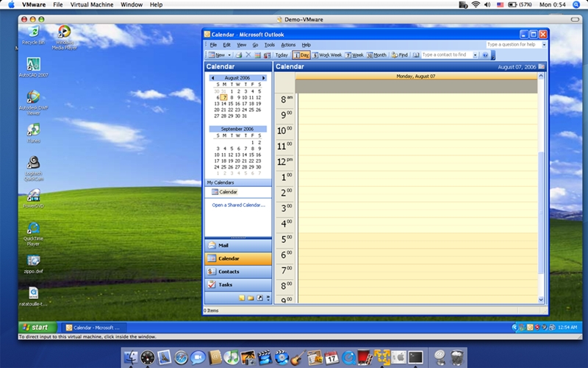This screenshot has height=368, width=588.
Task: Open the Tools menu in Outlook
Action: pyautogui.click(x=269, y=45)
